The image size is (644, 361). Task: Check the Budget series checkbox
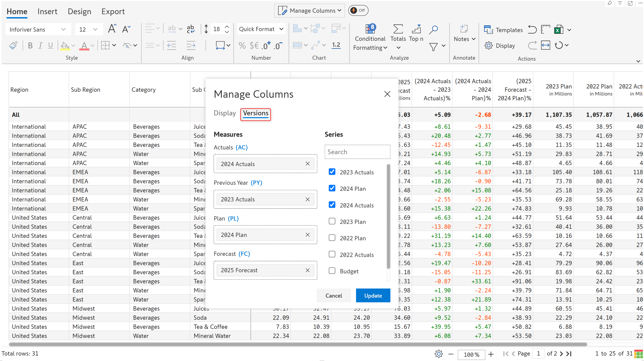click(332, 271)
